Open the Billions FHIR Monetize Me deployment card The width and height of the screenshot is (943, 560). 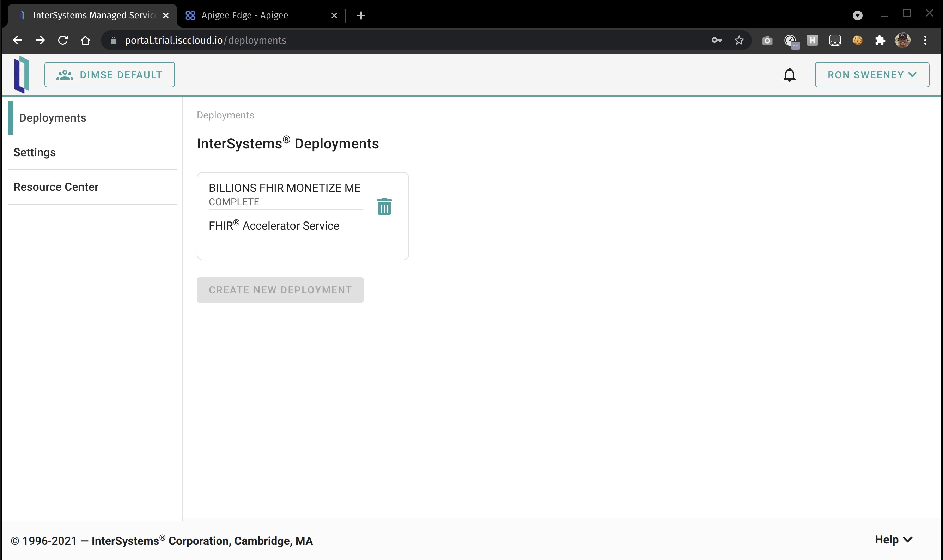(285, 188)
